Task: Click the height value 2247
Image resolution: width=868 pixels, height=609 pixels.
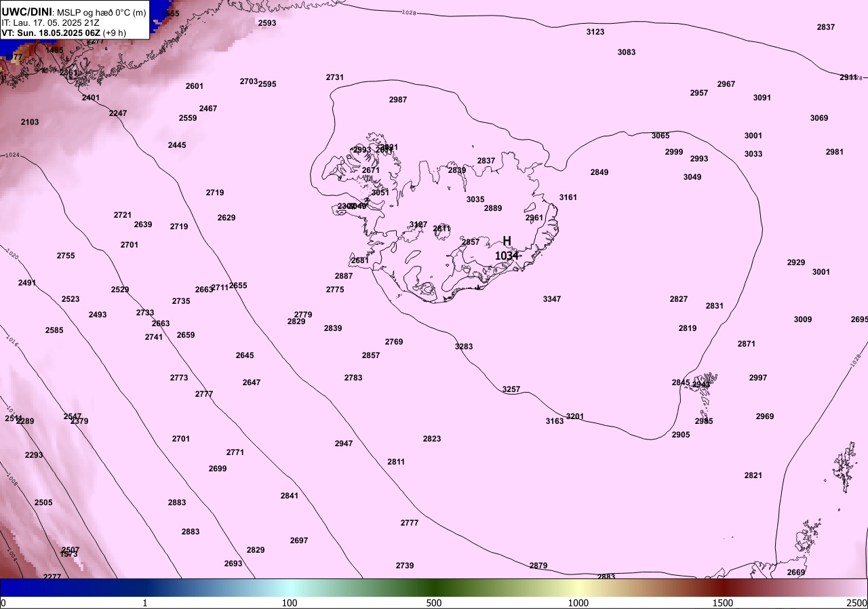Action: 118,113
